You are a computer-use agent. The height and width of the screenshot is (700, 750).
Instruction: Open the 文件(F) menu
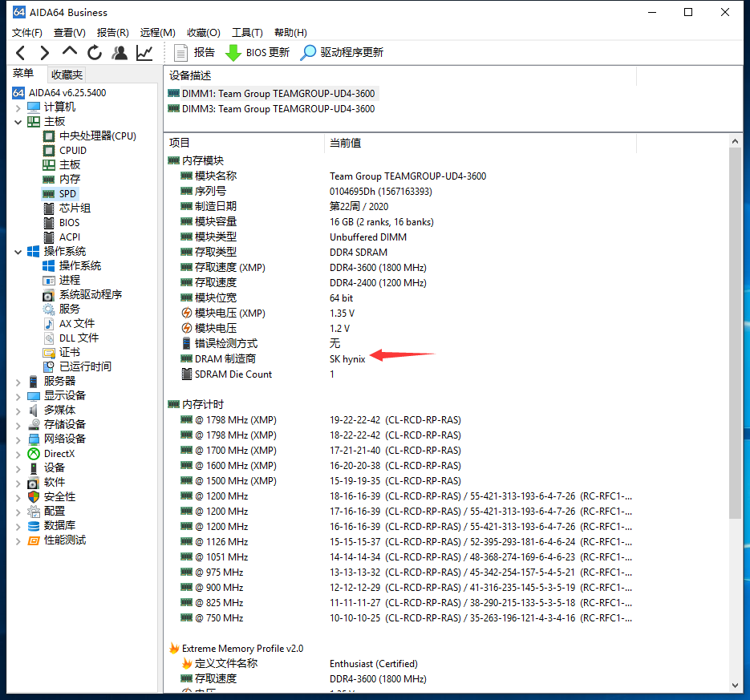click(x=27, y=32)
